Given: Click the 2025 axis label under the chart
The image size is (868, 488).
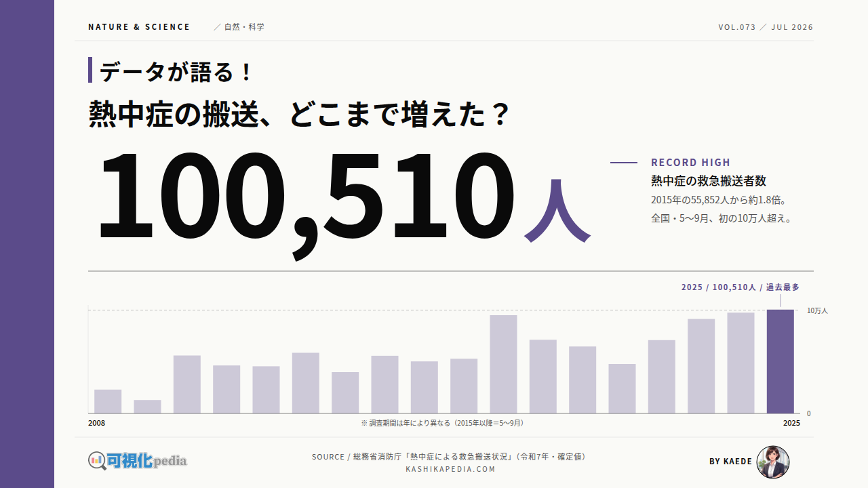Looking at the screenshot, I should 791,423.
